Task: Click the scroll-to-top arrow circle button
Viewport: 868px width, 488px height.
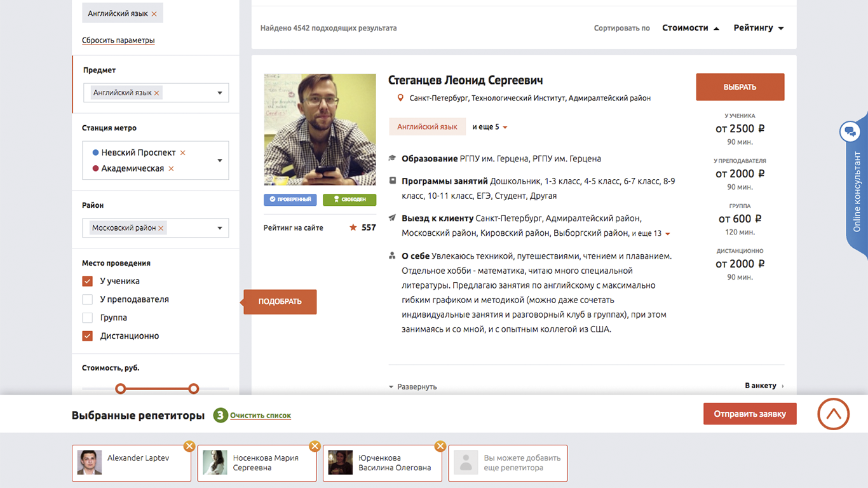Action: pos(834,414)
